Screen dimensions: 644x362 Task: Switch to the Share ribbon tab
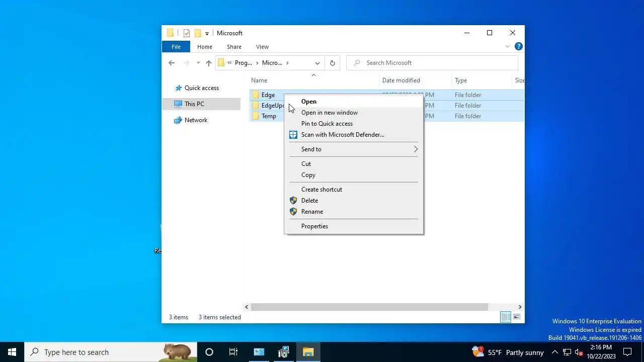point(234,47)
